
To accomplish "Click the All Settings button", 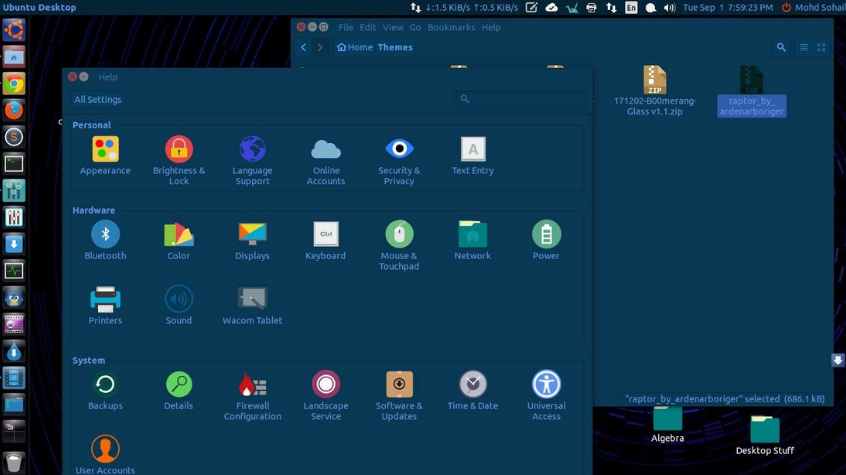I will [98, 100].
